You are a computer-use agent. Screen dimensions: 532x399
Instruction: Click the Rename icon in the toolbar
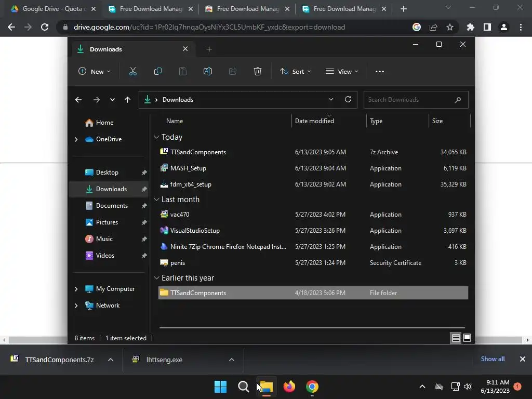click(208, 71)
